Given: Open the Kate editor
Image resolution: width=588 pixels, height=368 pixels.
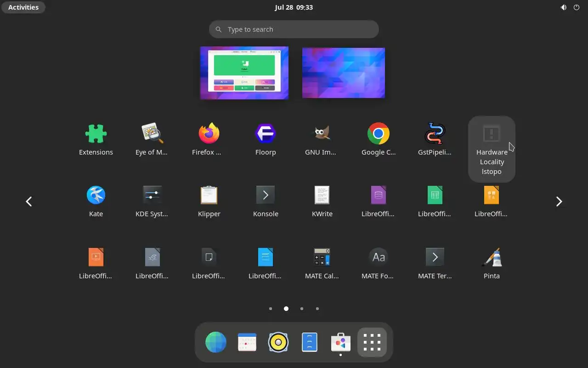Looking at the screenshot, I should coord(96,201).
